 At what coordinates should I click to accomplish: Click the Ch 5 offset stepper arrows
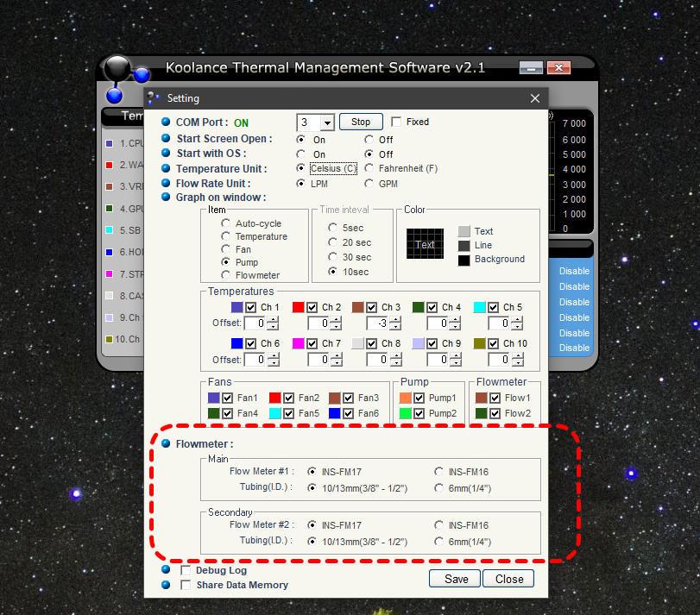coord(517,323)
